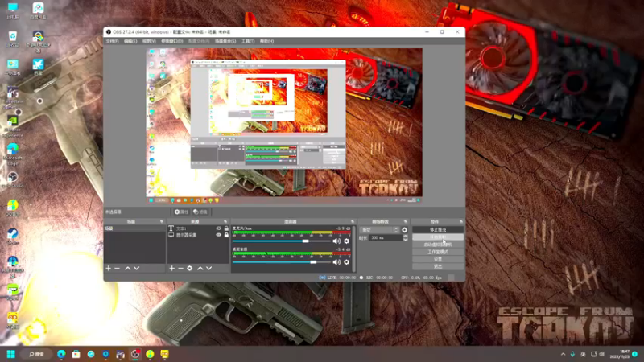Click the transition duration 300 ms field
The width and height of the screenshot is (644, 362).
click(x=386, y=238)
